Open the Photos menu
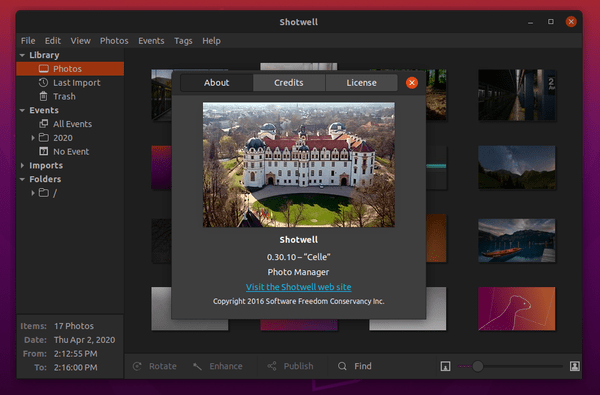Viewport: 600px width, 395px height. [x=114, y=41]
